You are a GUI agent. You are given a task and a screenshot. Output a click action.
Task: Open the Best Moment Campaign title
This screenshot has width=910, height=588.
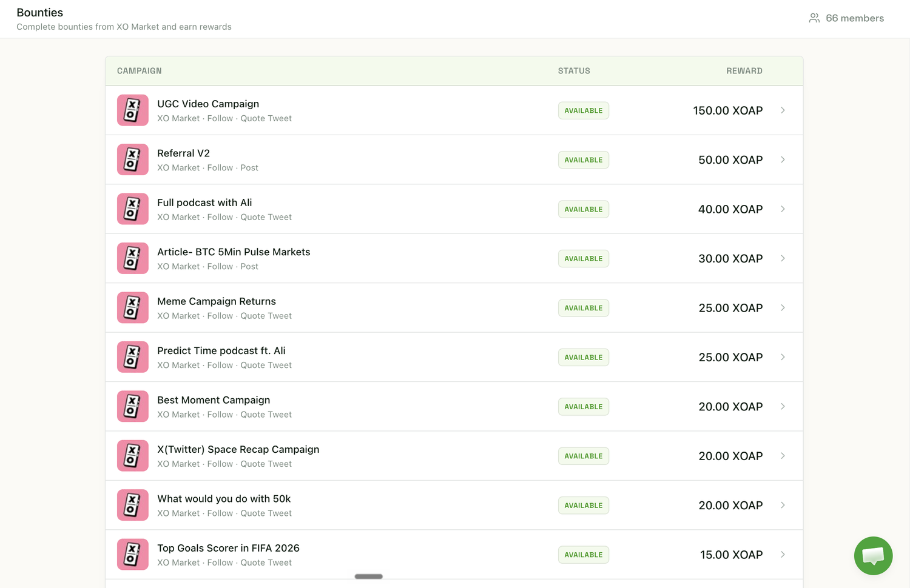(x=214, y=400)
